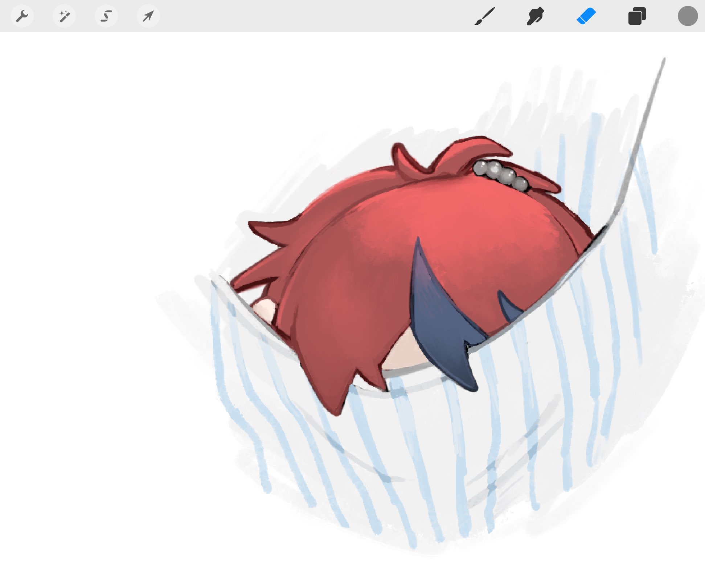Open the Adjustments magic wand menu

pyautogui.click(x=64, y=16)
